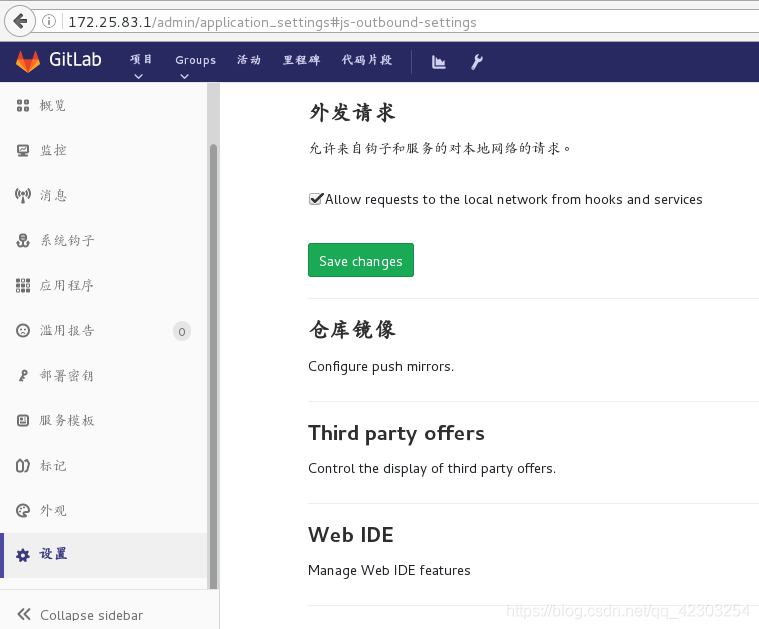The height and width of the screenshot is (629, 759).
Task: Expand the Web IDE section
Action: coord(350,535)
